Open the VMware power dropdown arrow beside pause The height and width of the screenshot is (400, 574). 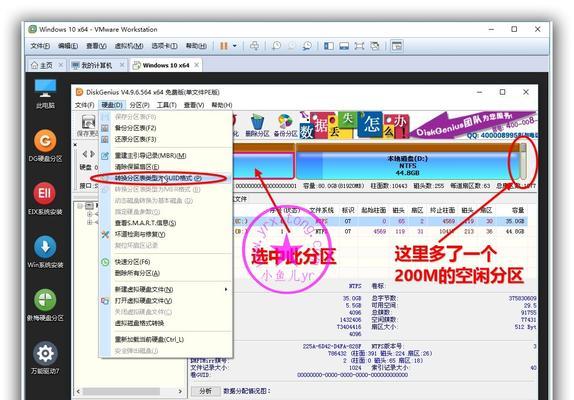[x=235, y=46]
